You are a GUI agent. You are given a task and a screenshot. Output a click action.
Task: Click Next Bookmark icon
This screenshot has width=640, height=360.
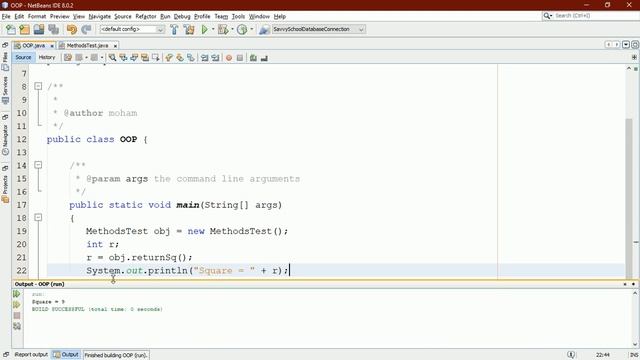coord(180,58)
